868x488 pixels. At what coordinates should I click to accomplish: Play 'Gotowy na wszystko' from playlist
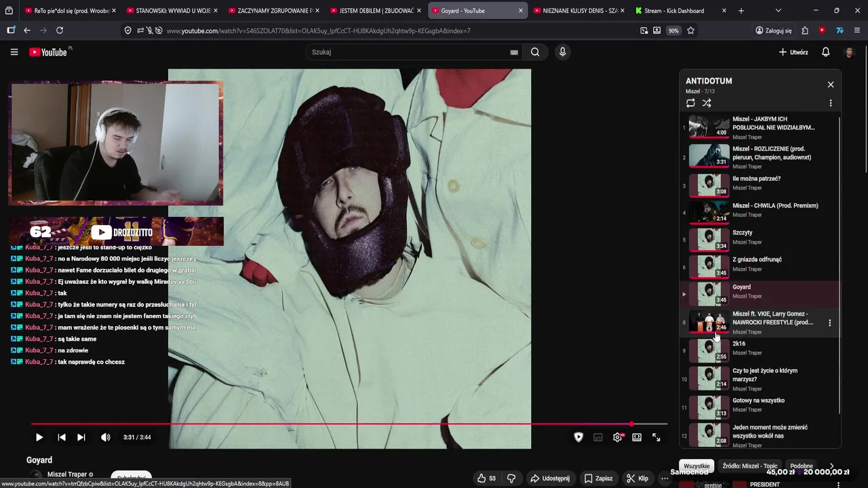(x=760, y=407)
